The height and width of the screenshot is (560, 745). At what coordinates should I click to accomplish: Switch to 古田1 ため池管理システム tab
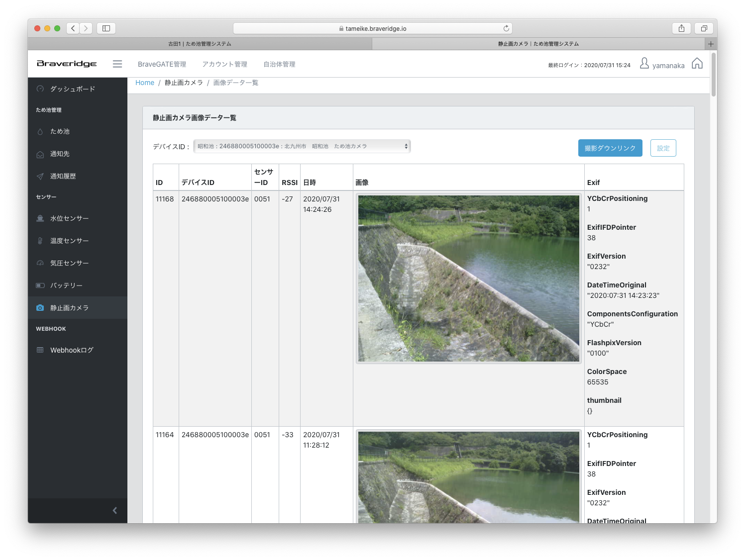(x=200, y=44)
